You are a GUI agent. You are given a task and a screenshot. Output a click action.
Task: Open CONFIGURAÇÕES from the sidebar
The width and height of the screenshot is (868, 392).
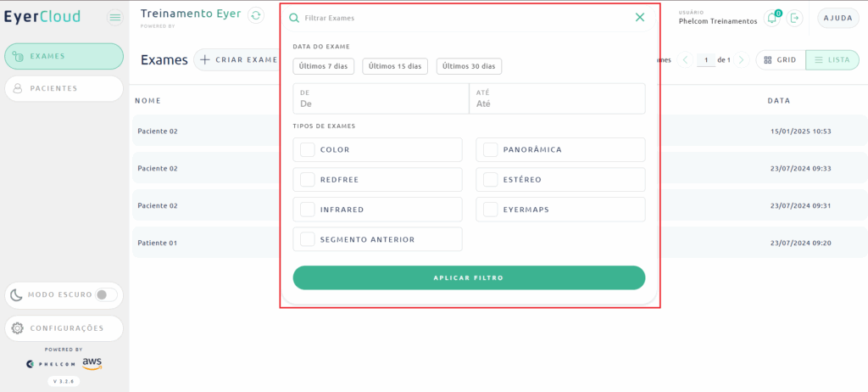[x=64, y=328]
